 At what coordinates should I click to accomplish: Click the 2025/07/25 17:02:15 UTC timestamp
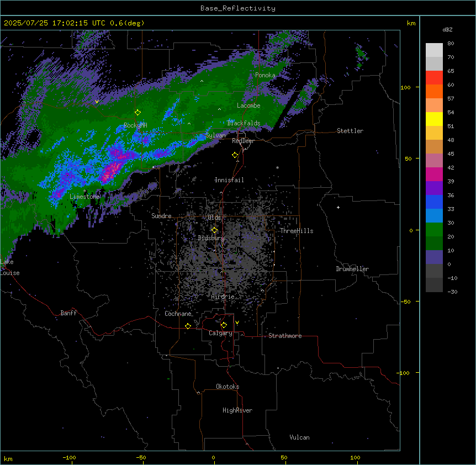[50, 23]
